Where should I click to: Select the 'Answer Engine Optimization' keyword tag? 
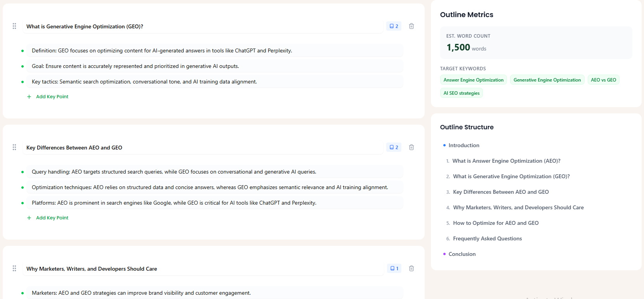coord(473,80)
